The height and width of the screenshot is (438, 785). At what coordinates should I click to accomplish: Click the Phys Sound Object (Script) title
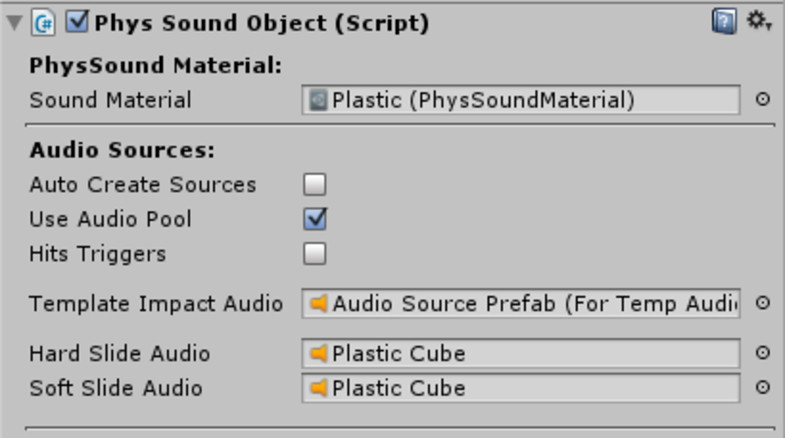point(261,23)
